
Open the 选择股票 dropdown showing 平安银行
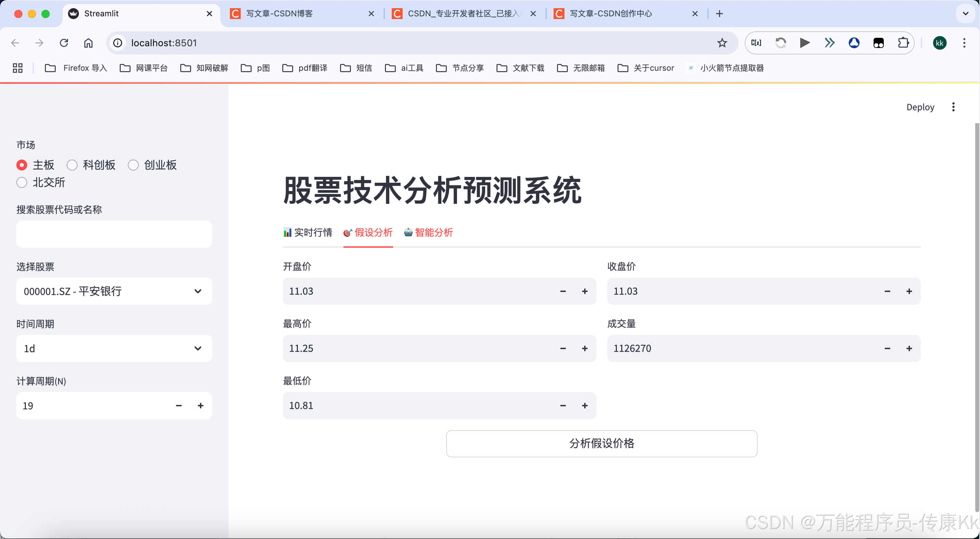tap(114, 291)
